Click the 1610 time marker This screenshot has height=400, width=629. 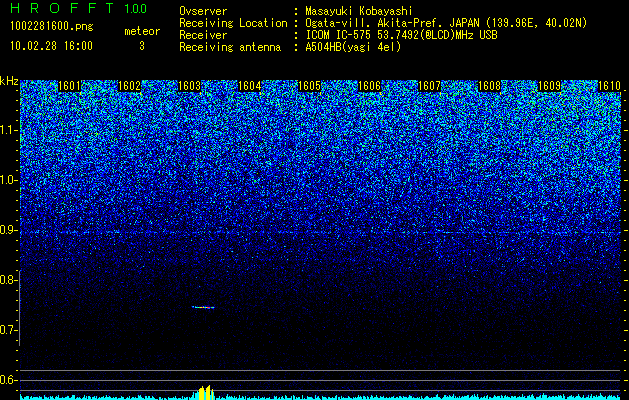(x=609, y=86)
